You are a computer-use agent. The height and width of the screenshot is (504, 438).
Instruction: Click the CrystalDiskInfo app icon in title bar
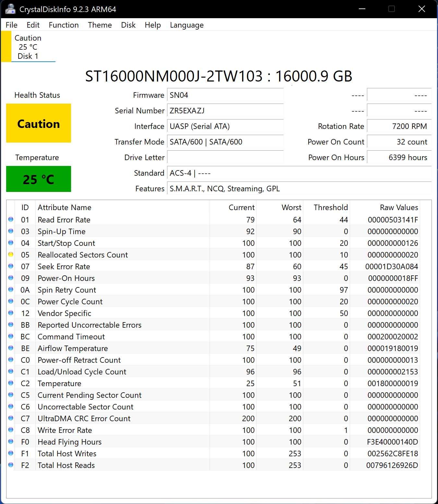click(10, 9)
